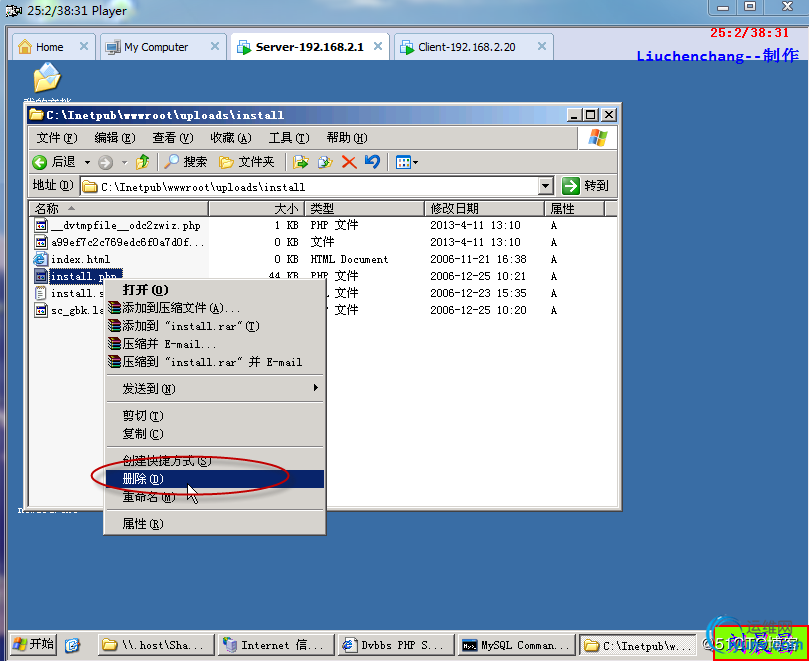Select the a99ef7c2c769edc6f0a7d0f file icon
This screenshot has height=661, width=809.
coord(41,242)
